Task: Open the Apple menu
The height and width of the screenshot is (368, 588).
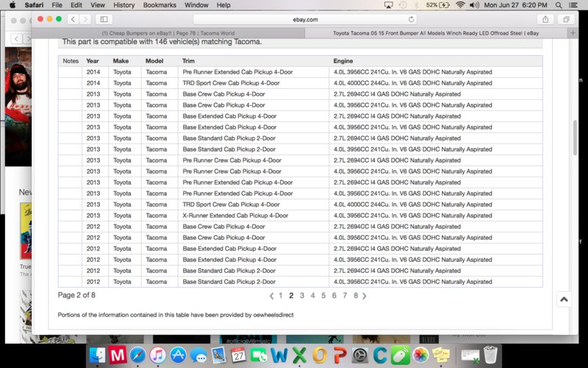Action: pyautogui.click(x=12, y=5)
